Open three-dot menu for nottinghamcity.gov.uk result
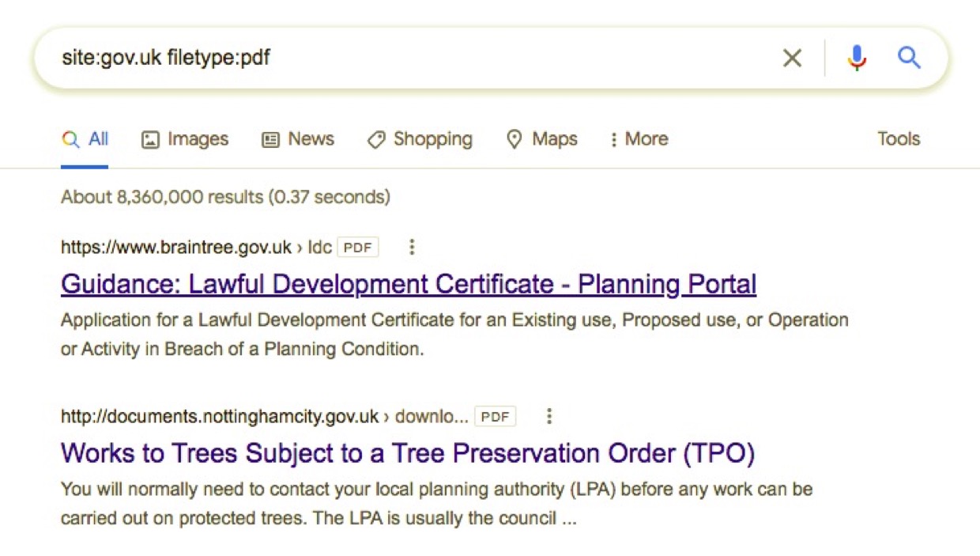Screen dimensions: 980x556 pyautogui.click(x=548, y=416)
